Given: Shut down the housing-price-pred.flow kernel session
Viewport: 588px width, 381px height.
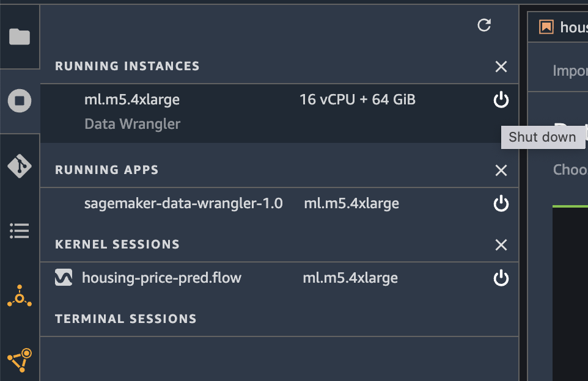Looking at the screenshot, I should point(501,278).
